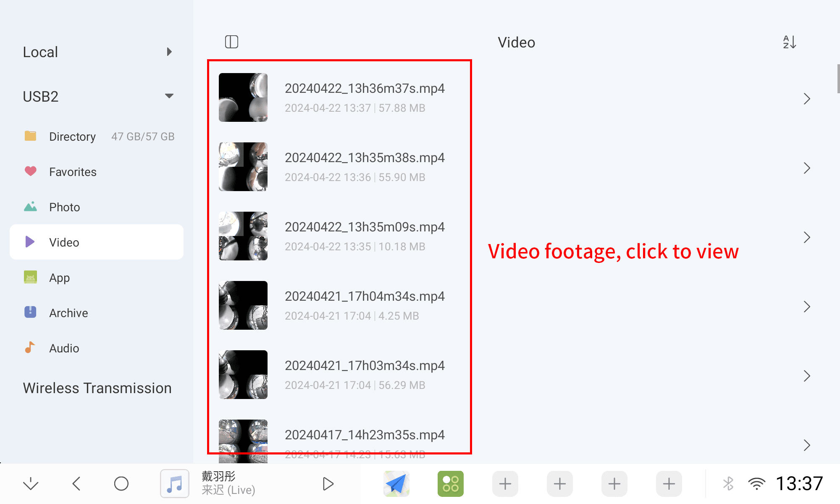The width and height of the screenshot is (840, 504).
Task: Open the A-Z sort order options
Action: (789, 42)
